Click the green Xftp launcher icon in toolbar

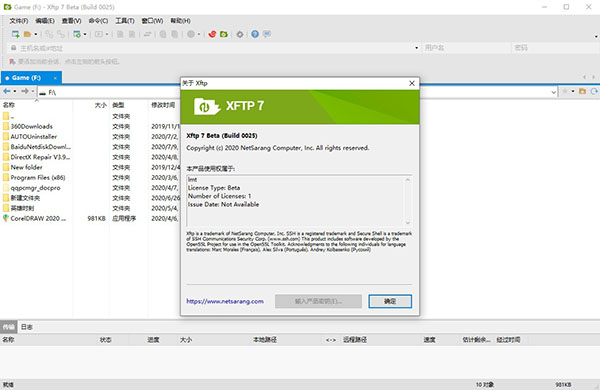[224, 34]
